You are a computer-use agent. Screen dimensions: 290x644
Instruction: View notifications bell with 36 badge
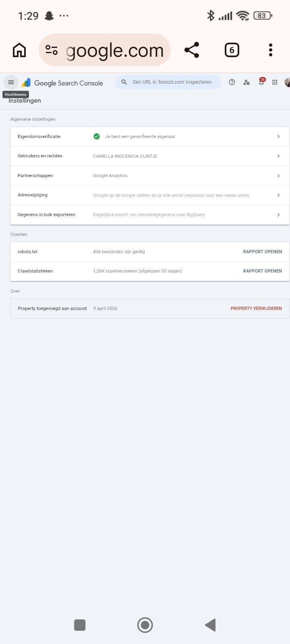tap(261, 82)
